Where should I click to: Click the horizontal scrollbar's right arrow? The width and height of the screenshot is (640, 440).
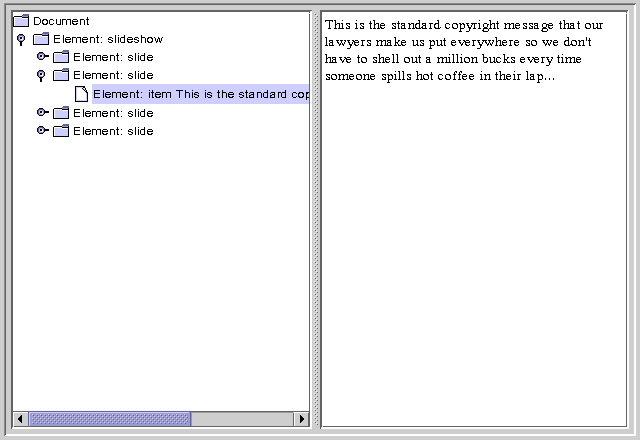coord(301,419)
